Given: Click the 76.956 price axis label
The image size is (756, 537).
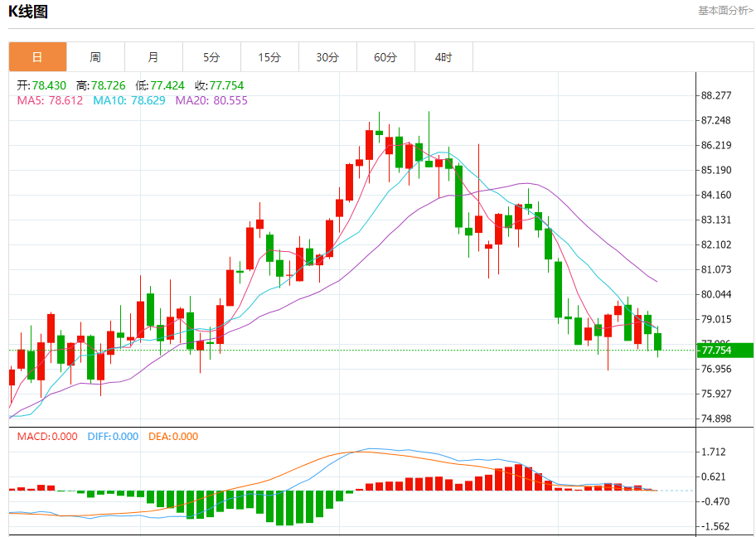Looking at the screenshot, I should coord(716,370).
